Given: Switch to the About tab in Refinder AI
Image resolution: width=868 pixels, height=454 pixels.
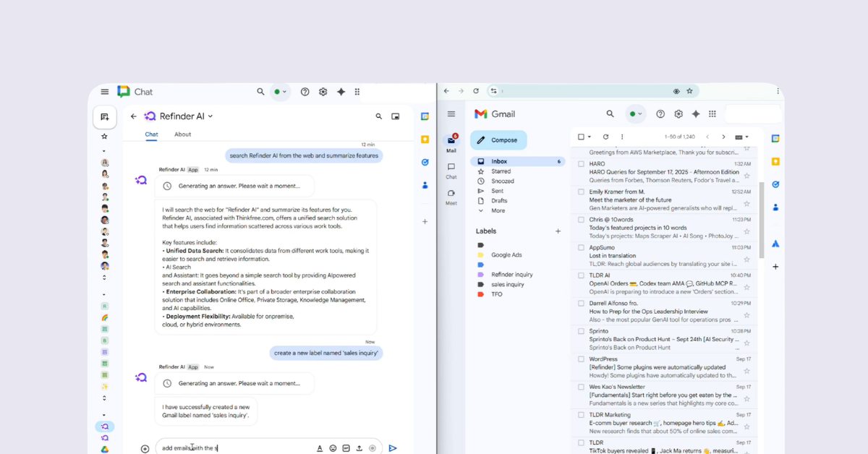Looking at the screenshot, I should click(x=182, y=134).
